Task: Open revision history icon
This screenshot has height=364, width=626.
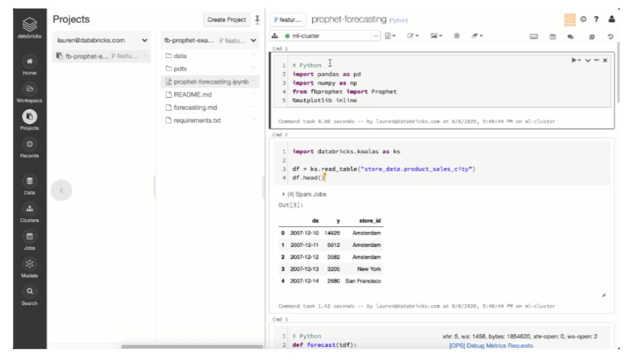Action: [x=610, y=37]
